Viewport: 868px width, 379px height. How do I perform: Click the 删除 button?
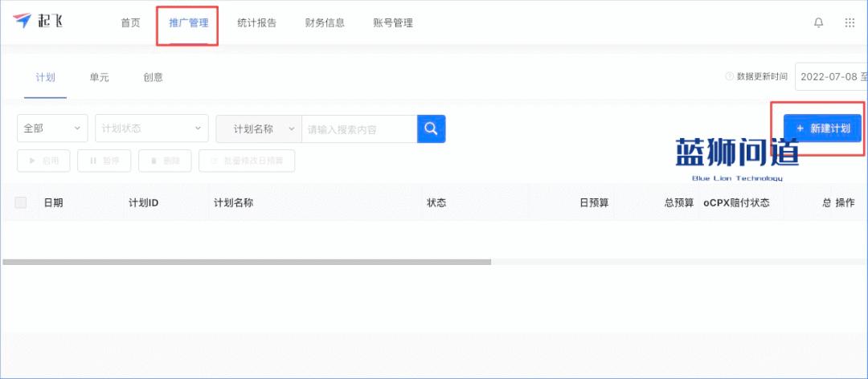[165, 161]
